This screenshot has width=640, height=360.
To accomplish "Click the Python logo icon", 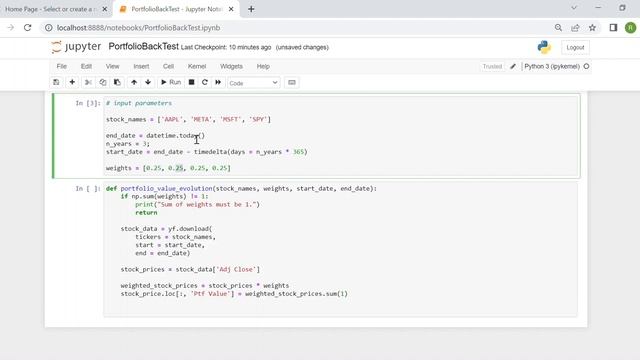I will [x=544, y=47].
